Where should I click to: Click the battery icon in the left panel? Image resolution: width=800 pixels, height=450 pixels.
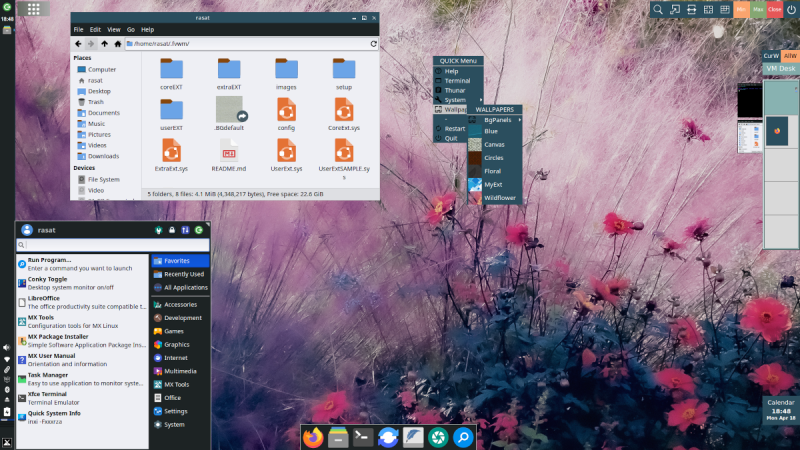pos(7,411)
